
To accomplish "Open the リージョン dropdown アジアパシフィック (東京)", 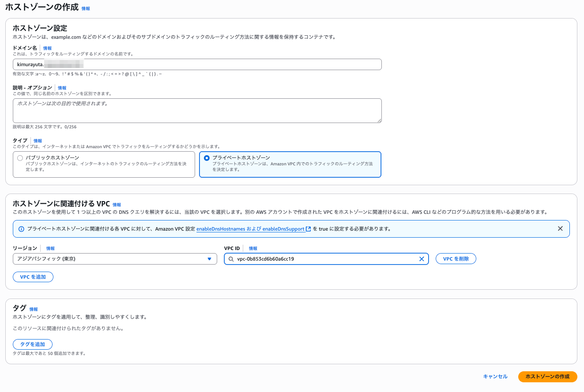I will tap(115, 259).
